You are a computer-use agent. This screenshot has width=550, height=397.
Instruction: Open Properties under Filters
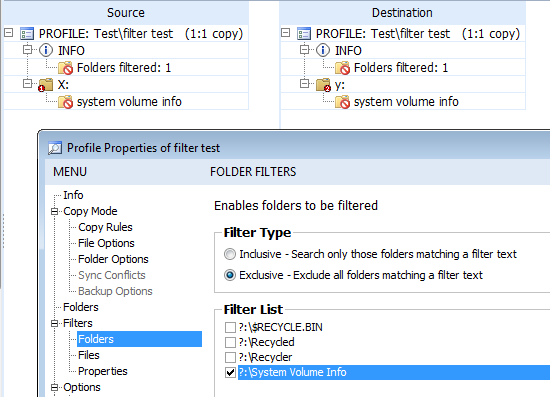102,371
